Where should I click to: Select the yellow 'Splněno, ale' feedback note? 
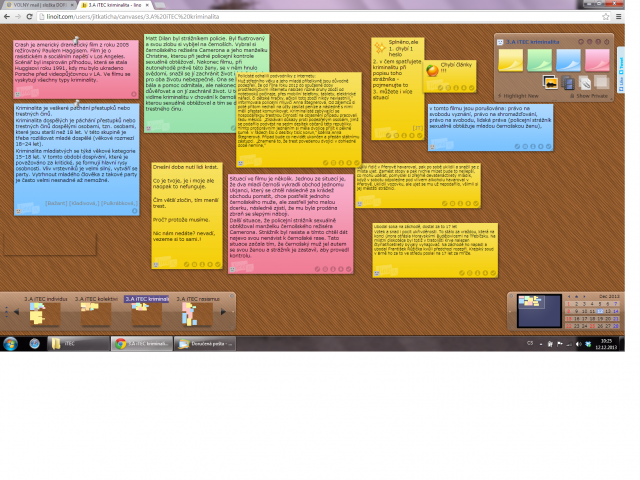point(398,89)
